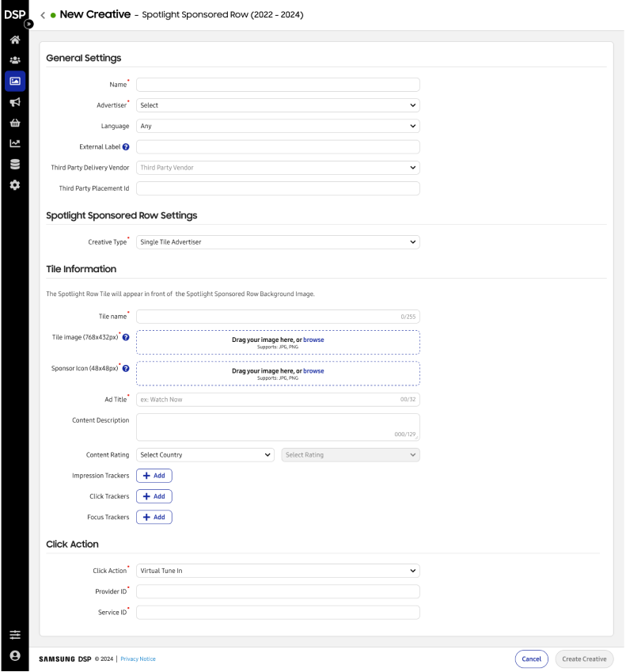The image size is (626, 672).
Task: Open the Privacy Notice link
Action: click(x=138, y=659)
